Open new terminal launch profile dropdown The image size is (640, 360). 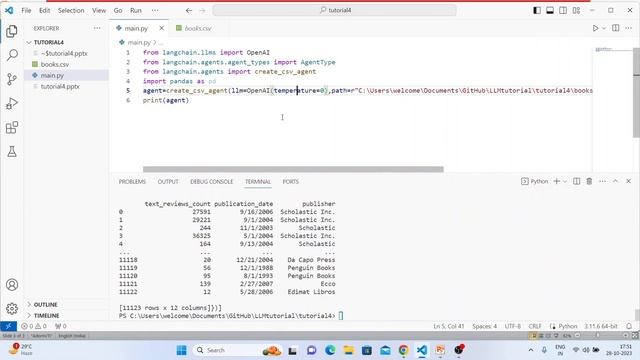click(565, 181)
